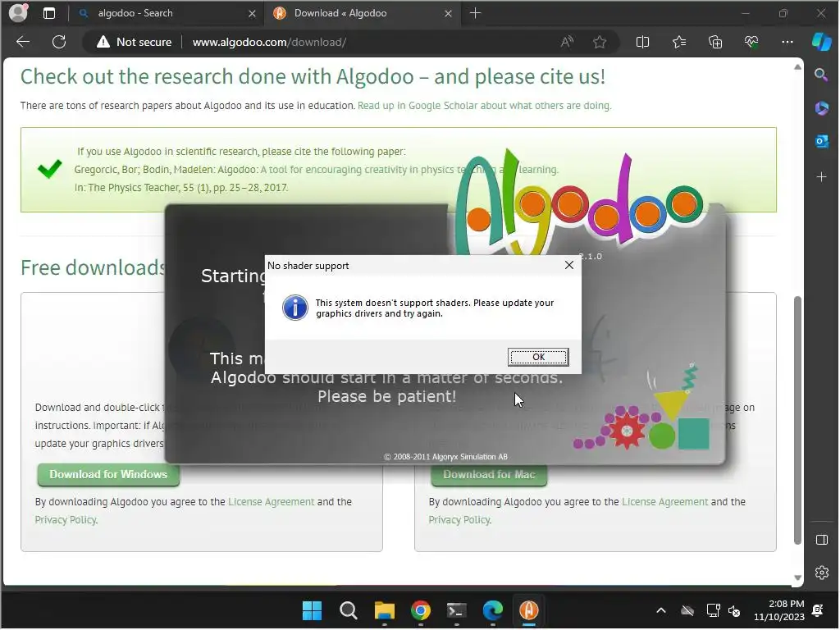
Task: Click Download for Windows button
Action: coord(108,475)
